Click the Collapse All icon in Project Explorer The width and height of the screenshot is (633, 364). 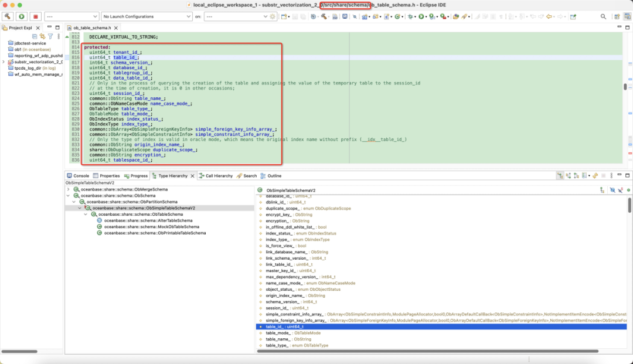click(x=35, y=36)
